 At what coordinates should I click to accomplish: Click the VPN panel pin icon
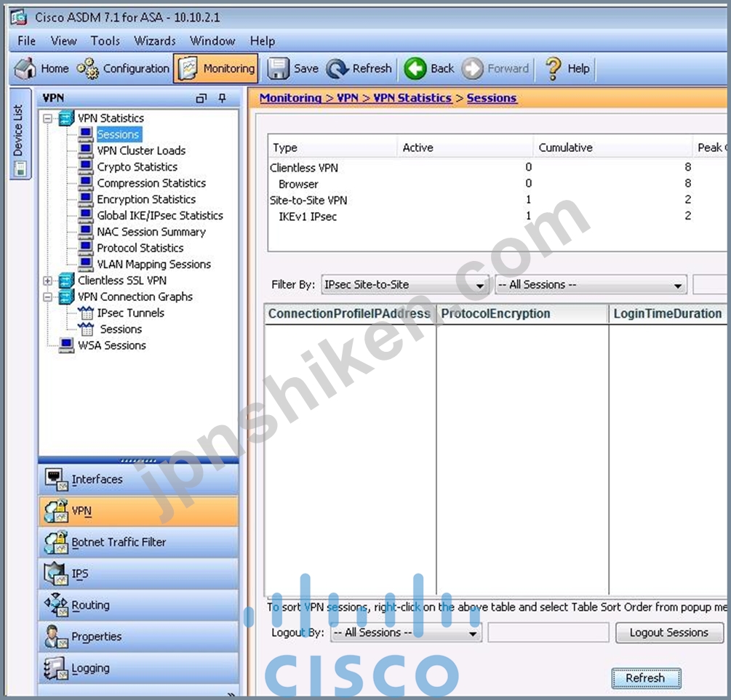pos(223,98)
